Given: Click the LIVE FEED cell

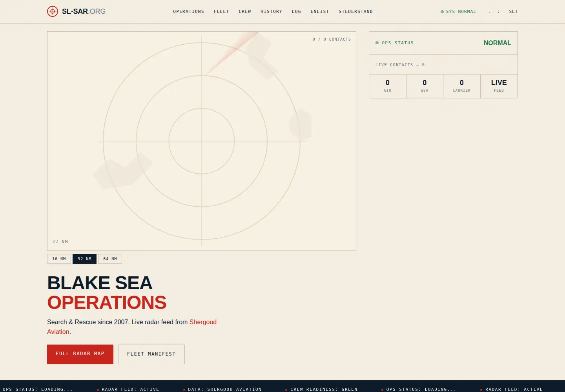Looking at the screenshot, I should point(499,86).
